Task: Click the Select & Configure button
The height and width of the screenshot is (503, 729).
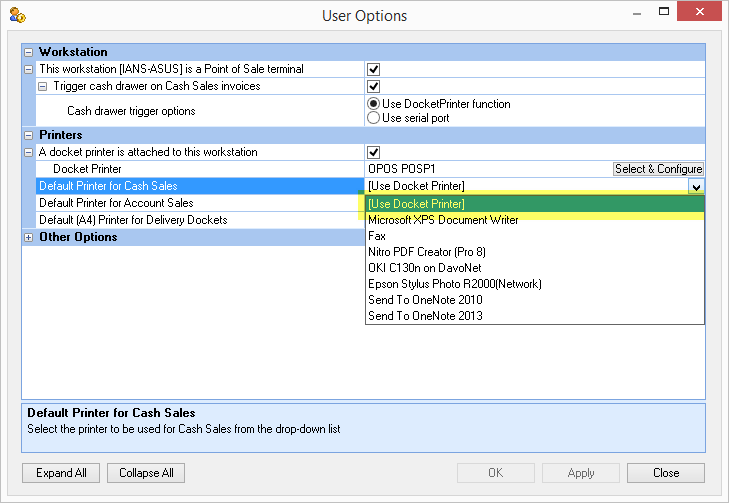Action: pos(658,169)
